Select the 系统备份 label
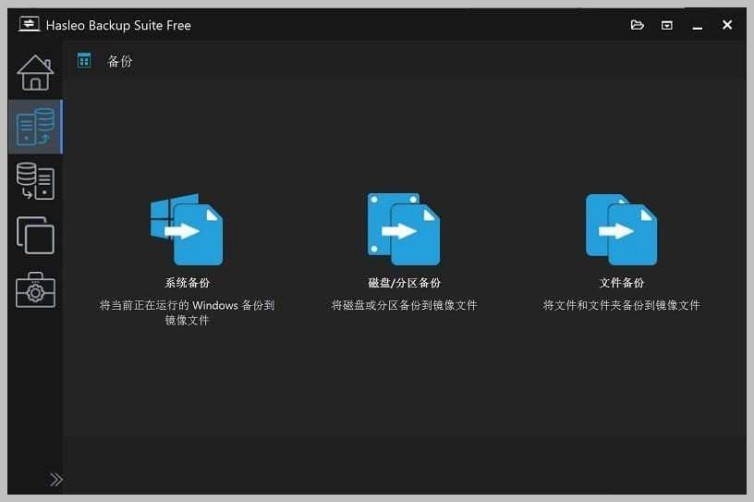Screen dimensions: 754x502 coord(187,283)
